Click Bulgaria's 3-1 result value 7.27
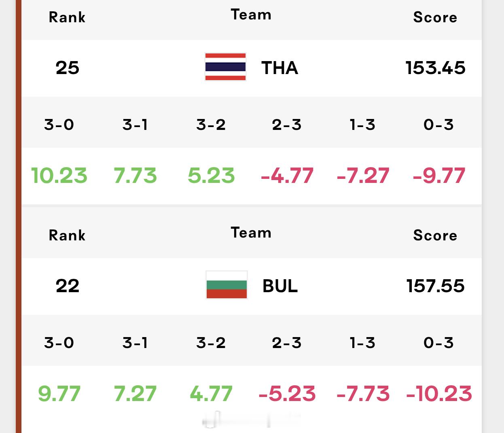Screen dimensions: 504x433 coord(135,394)
